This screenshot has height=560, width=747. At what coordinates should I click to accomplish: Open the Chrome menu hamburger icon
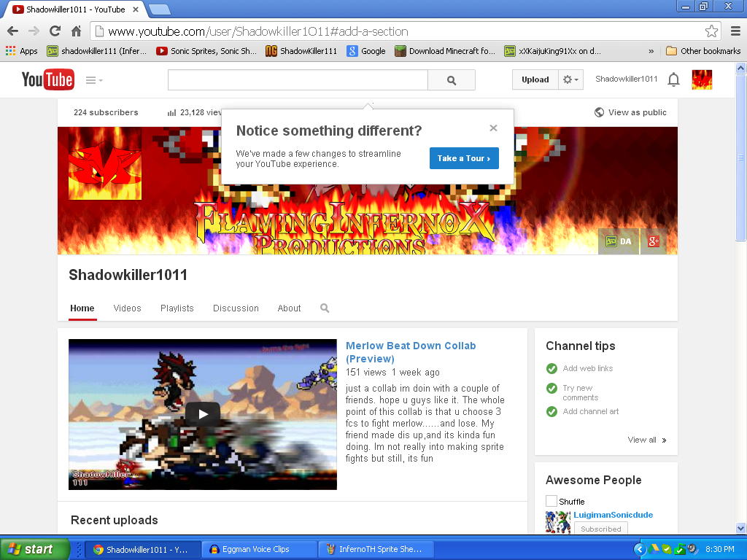pos(735,31)
